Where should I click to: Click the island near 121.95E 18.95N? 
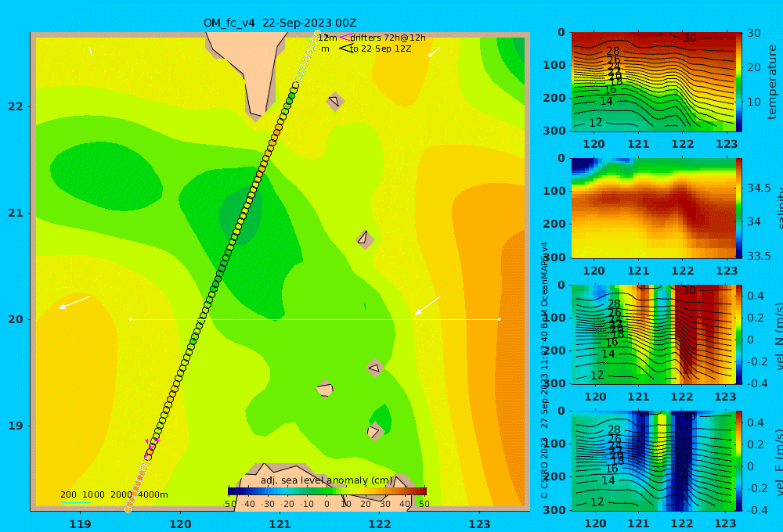coord(374,431)
